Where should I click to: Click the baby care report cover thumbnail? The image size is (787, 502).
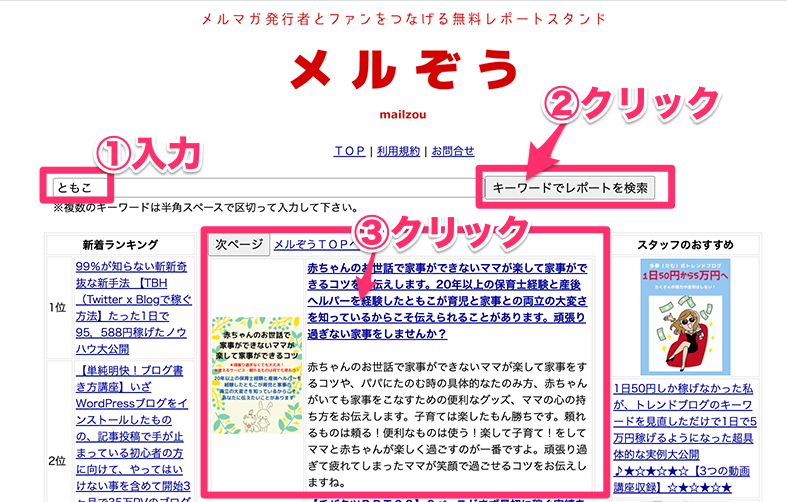point(256,375)
